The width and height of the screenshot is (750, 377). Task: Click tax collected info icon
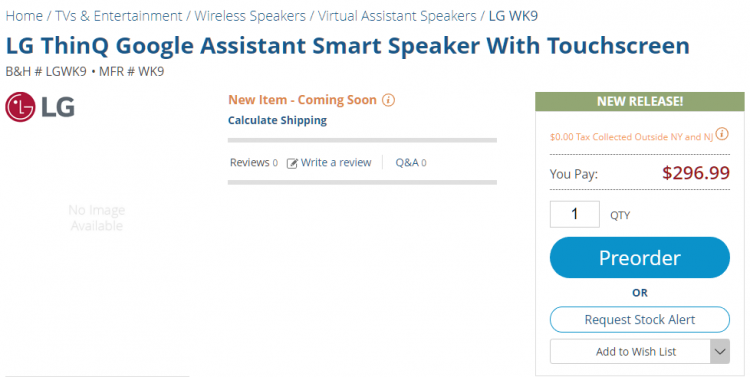point(722,134)
